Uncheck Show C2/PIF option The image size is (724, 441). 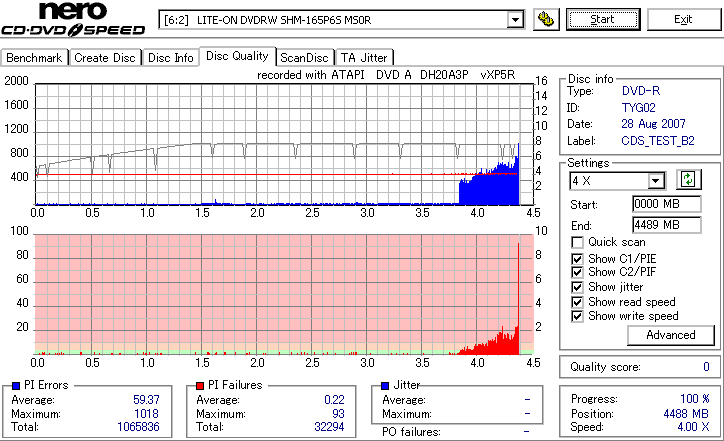click(577, 272)
